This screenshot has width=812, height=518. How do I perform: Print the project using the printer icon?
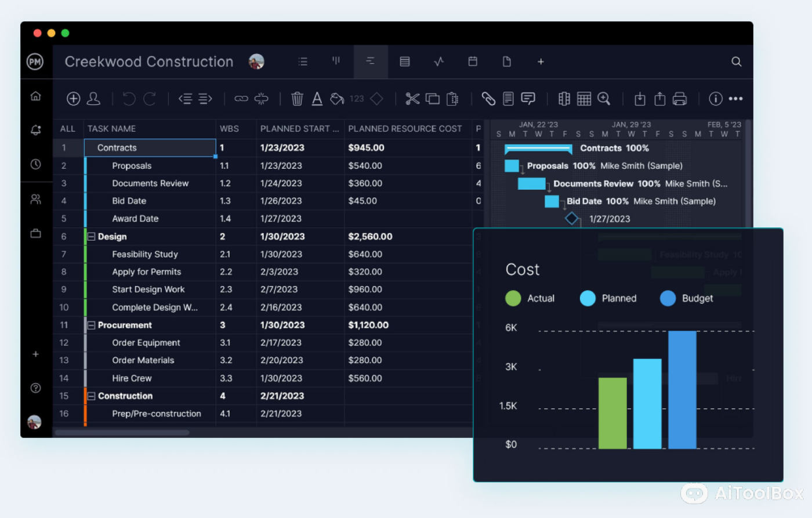pos(680,99)
